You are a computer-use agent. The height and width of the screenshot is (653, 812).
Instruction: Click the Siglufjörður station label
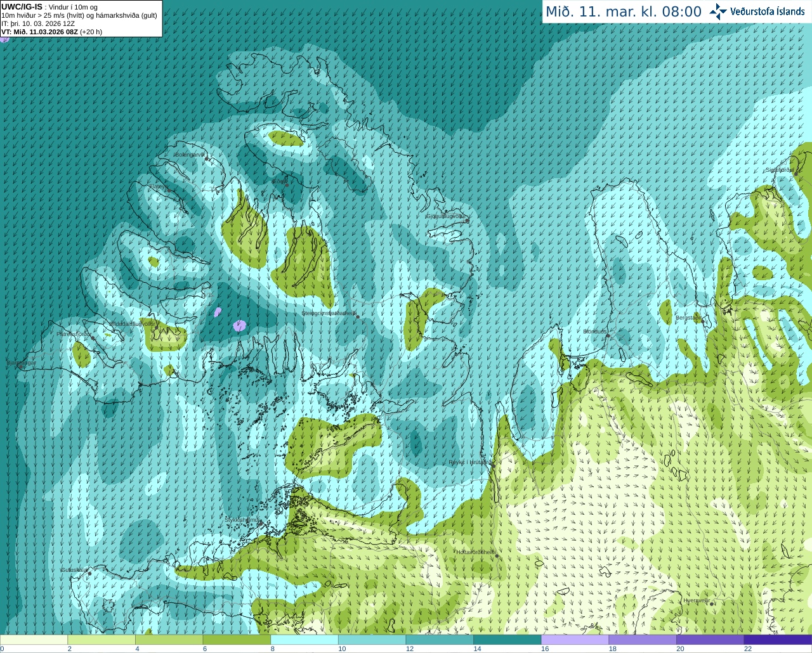[780, 170]
